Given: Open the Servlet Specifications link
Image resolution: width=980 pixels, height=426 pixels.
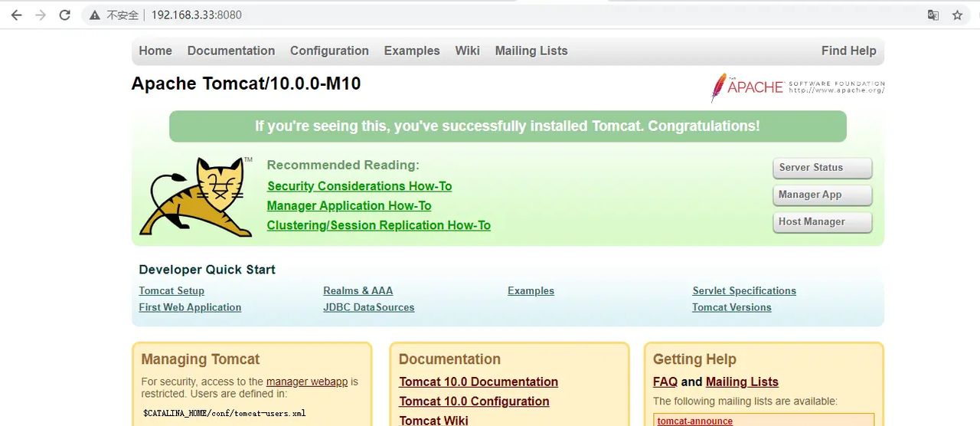Looking at the screenshot, I should click(744, 291).
